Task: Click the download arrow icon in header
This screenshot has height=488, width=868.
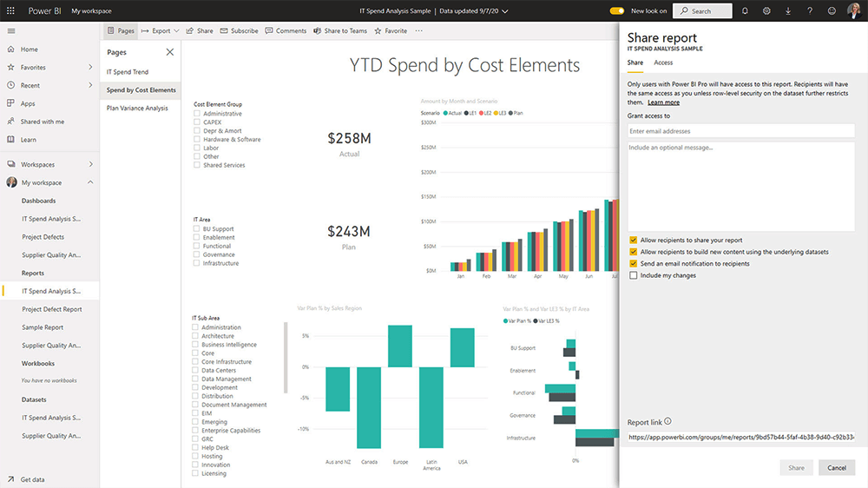Action: pos(788,10)
